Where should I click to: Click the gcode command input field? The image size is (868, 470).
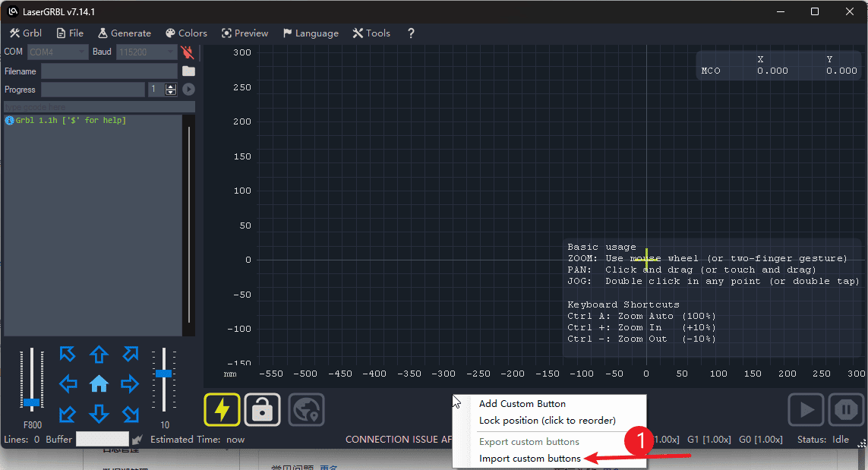[99, 107]
